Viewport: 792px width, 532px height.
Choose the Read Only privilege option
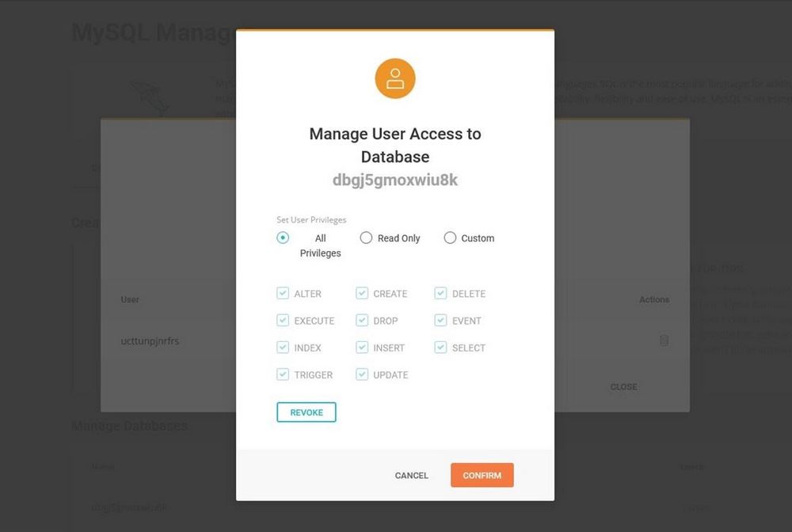point(366,237)
